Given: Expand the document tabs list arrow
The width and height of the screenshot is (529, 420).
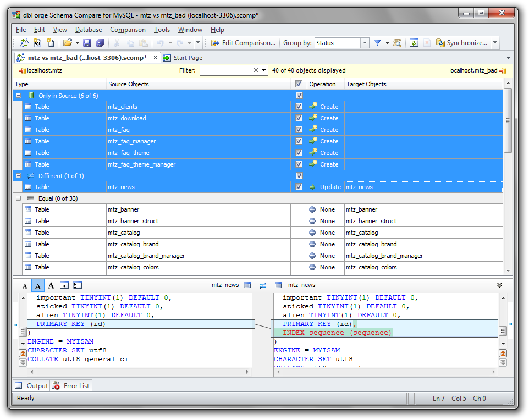Looking at the screenshot, I should click(509, 58).
